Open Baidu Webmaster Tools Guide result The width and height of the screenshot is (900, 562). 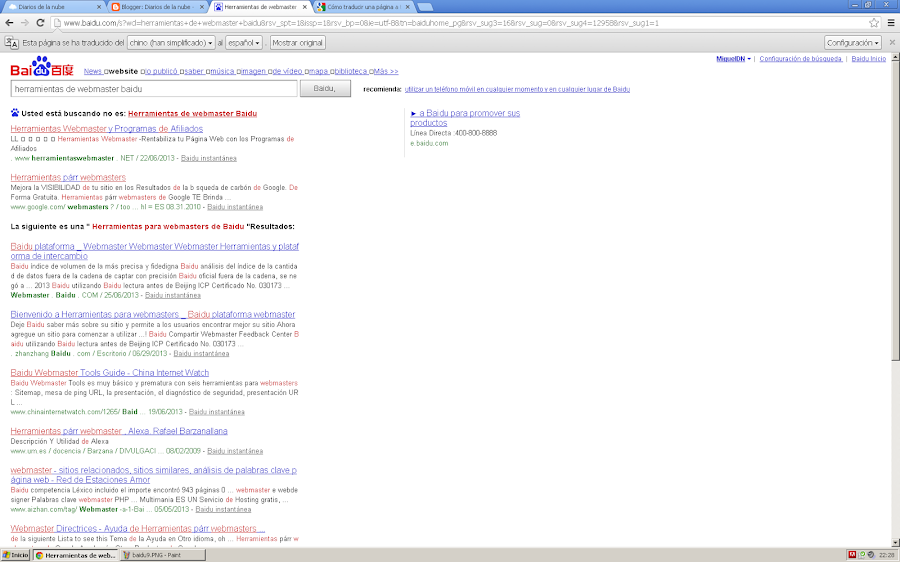pyautogui.click(x=110, y=373)
